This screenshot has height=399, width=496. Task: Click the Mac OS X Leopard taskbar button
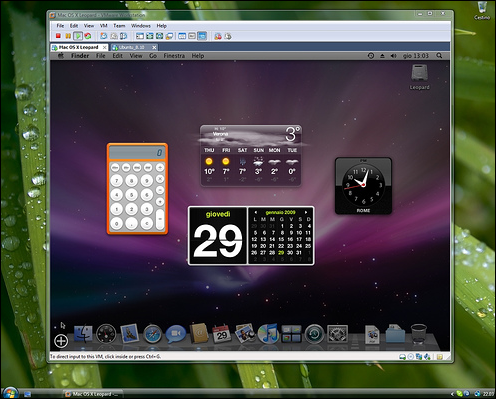[92, 394]
